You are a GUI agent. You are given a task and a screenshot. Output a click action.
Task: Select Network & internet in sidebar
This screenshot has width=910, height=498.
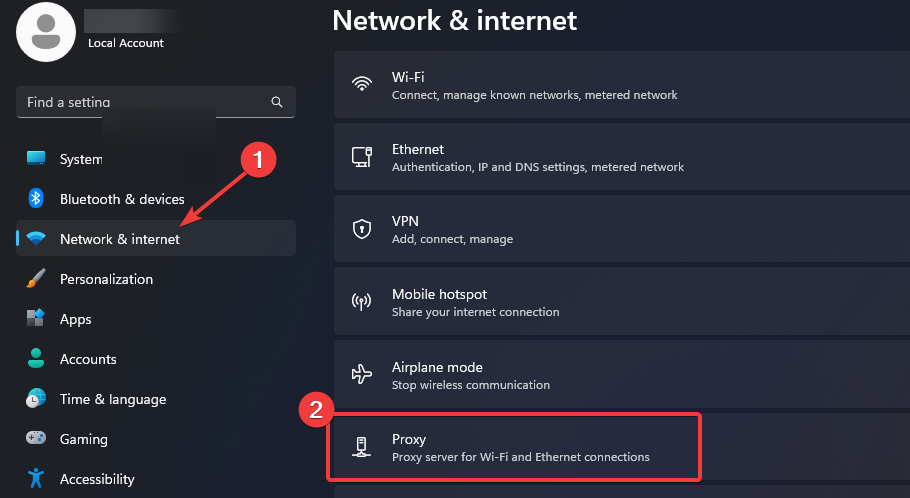point(120,239)
